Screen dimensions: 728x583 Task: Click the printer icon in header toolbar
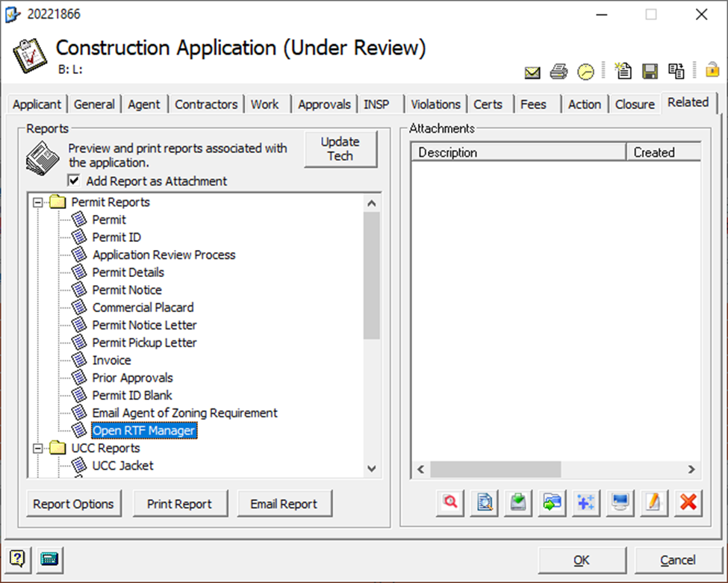click(559, 72)
